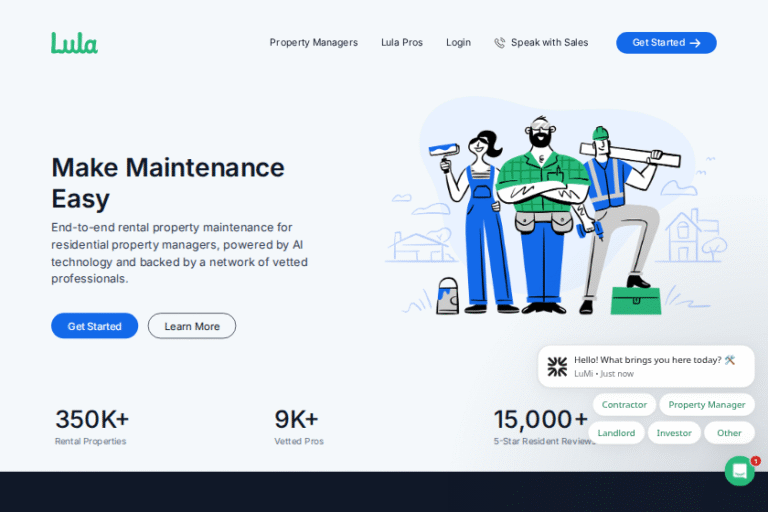Image resolution: width=768 pixels, height=512 pixels.
Task: Go to the Login page
Action: [458, 43]
